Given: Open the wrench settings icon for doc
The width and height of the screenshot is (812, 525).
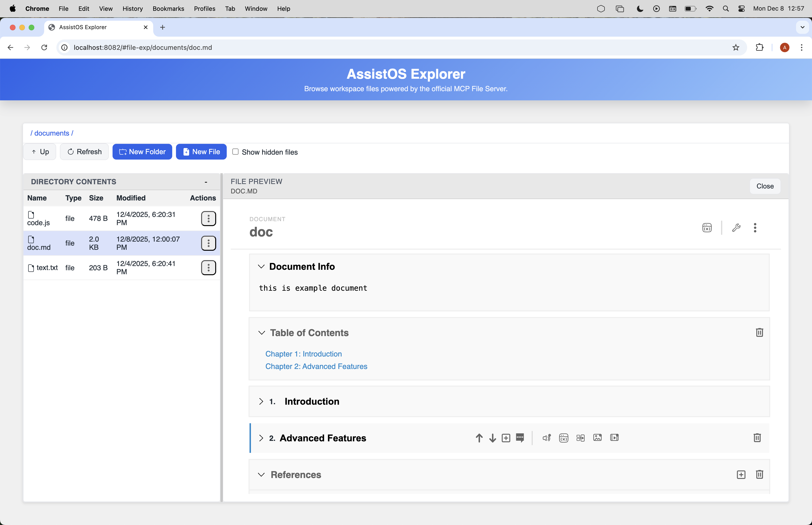Looking at the screenshot, I should tap(736, 227).
